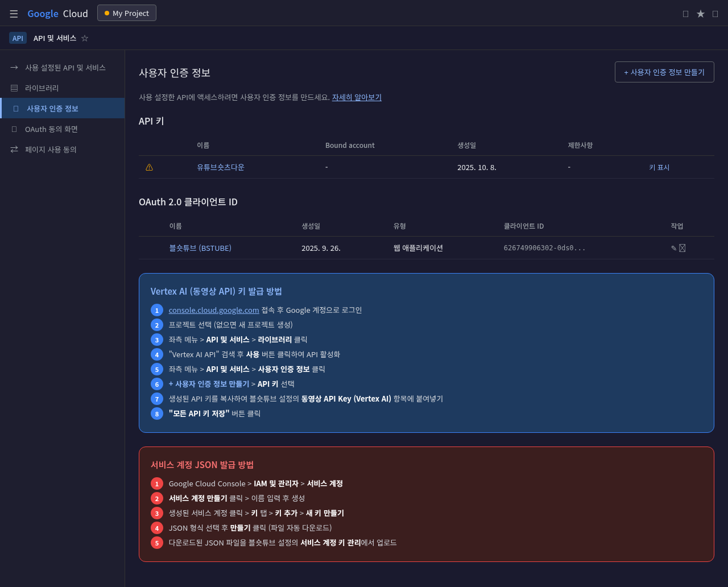Image resolution: width=728 pixels, height=587 pixels.
Task: Star this page as a favorite
Action: tap(700, 13)
